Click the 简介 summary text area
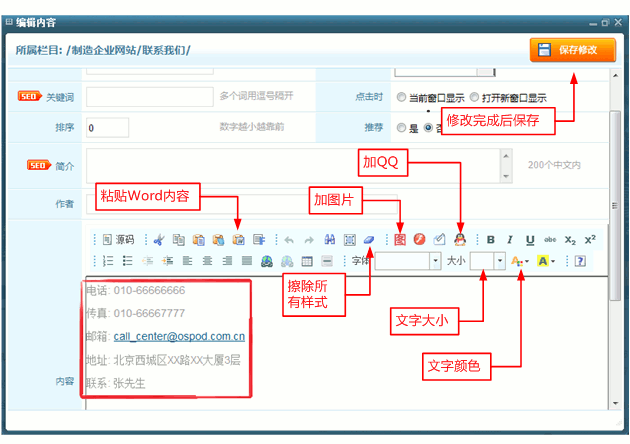This screenshot has width=630, height=444. [300, 165]
